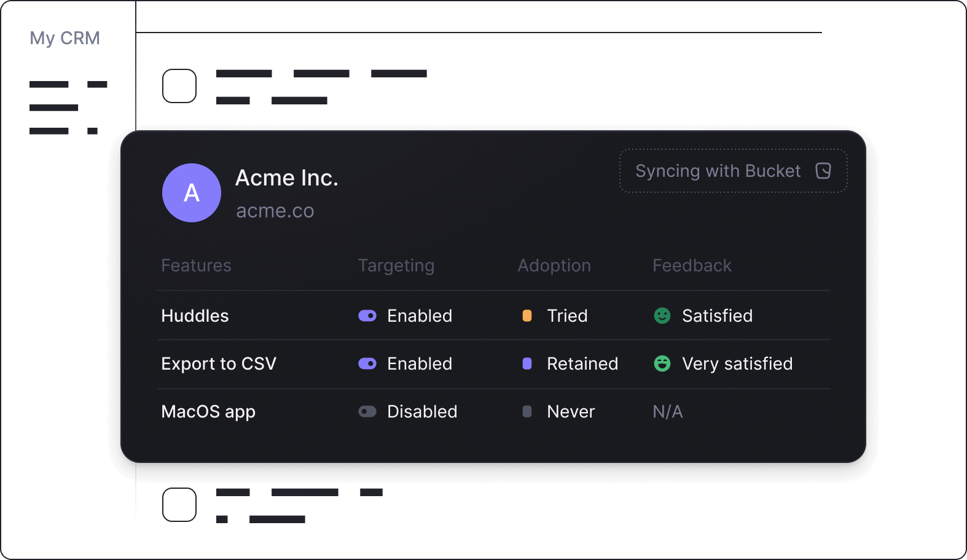This screenshot has width=967, height=560.
Task: Click the Very satisfied feedback label
Action: (x=737, y=364)
